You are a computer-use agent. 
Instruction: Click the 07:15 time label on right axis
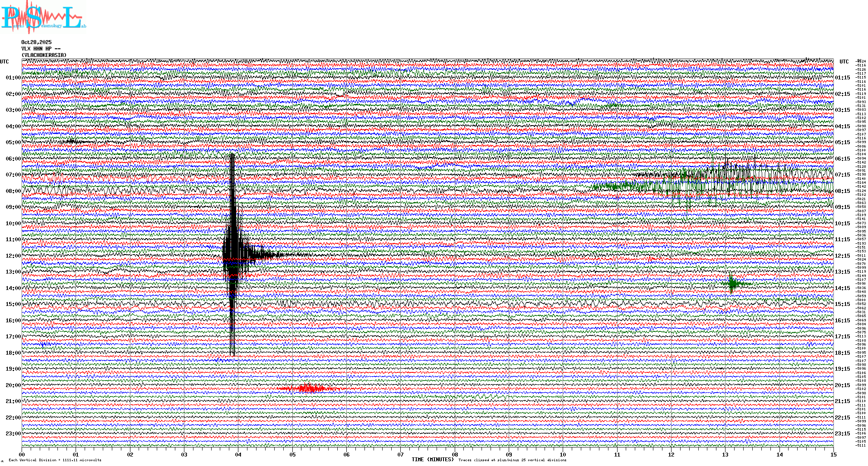coord(842,175)
